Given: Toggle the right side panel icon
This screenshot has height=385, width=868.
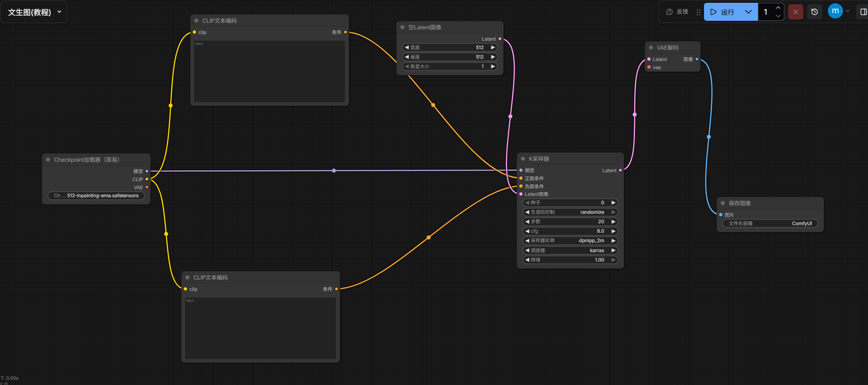Looking at the screenshot, I should coord(863,12).
